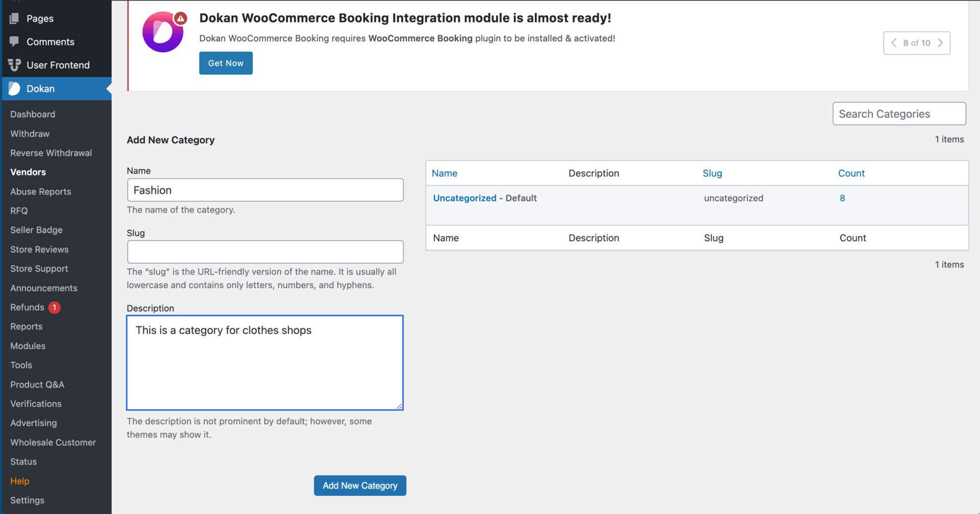The height and width of the screenshot is (514, 980).
Task: Open Tools page
Action: [x=21, y=365]
